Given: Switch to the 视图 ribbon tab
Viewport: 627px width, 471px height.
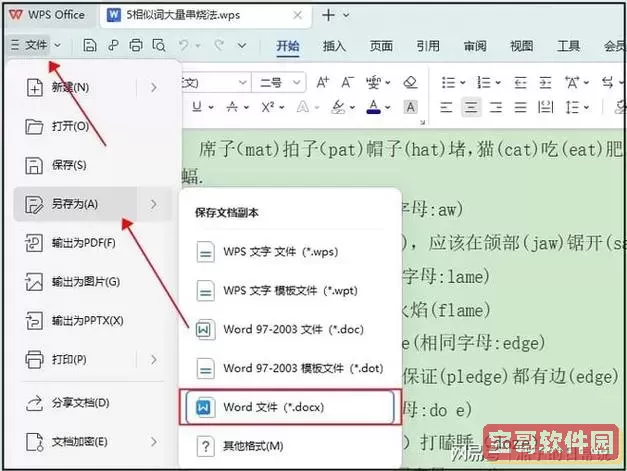Looking at the screenshot, I should coord(521,46).
